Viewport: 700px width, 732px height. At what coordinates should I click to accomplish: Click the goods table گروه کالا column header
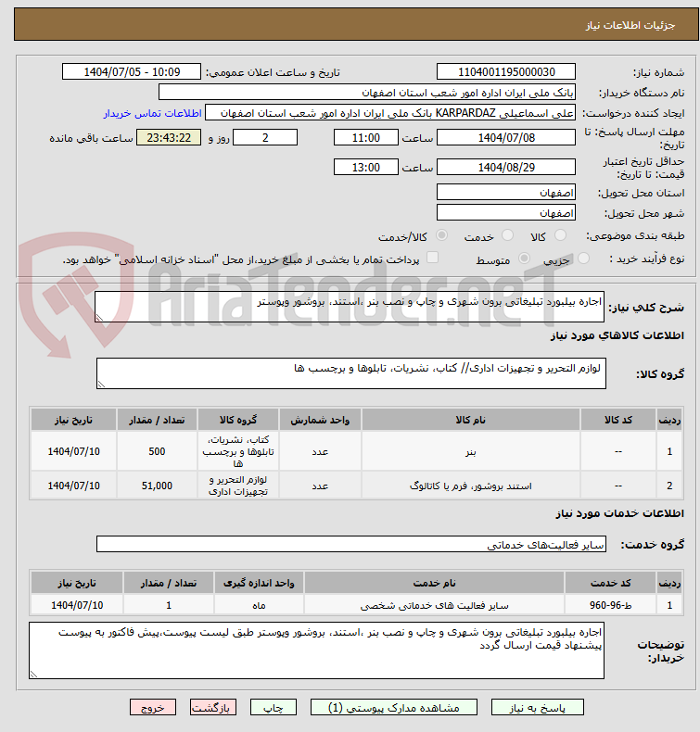click(238, 420)
